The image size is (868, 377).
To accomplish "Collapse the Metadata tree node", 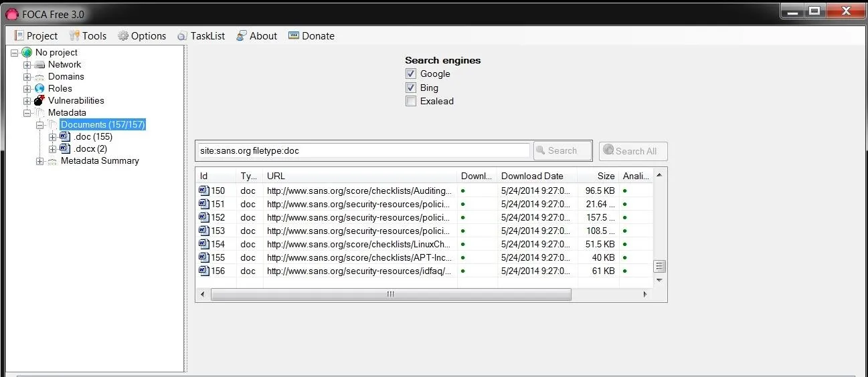I will coord(27,113).
